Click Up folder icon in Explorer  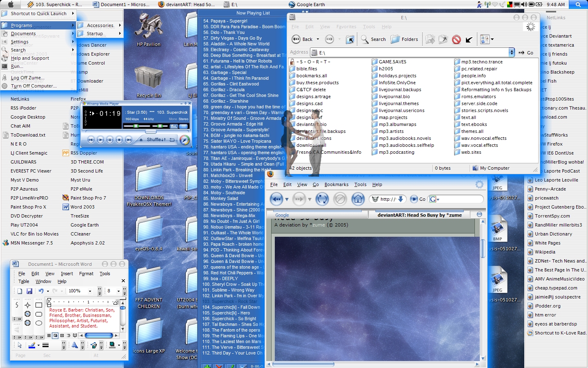point(350,39)
